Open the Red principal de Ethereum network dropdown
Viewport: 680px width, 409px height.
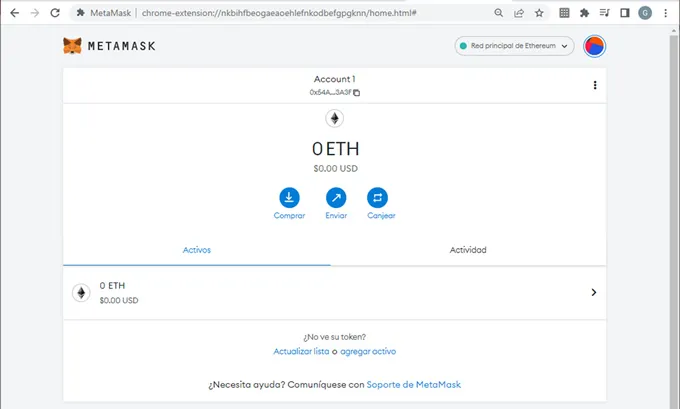click(514, 46)
